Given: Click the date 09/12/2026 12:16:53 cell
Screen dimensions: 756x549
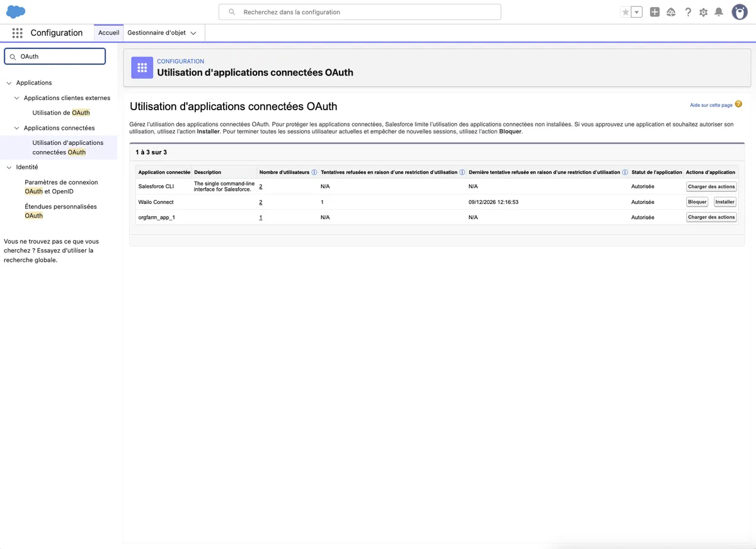Looking at the screenshot, I should [493, 202].
